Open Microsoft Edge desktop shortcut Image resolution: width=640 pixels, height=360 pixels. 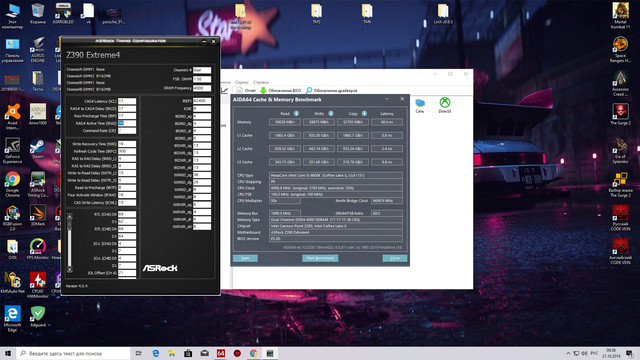point(12,318)
